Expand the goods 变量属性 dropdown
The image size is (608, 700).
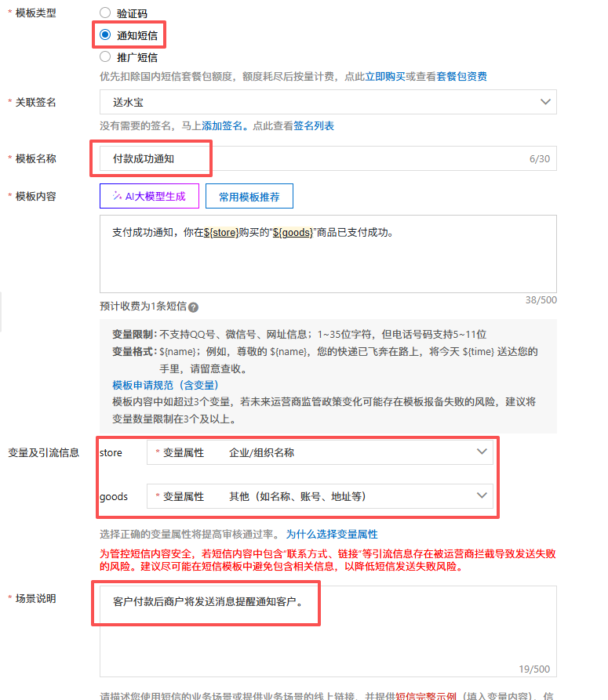point(320,496)
